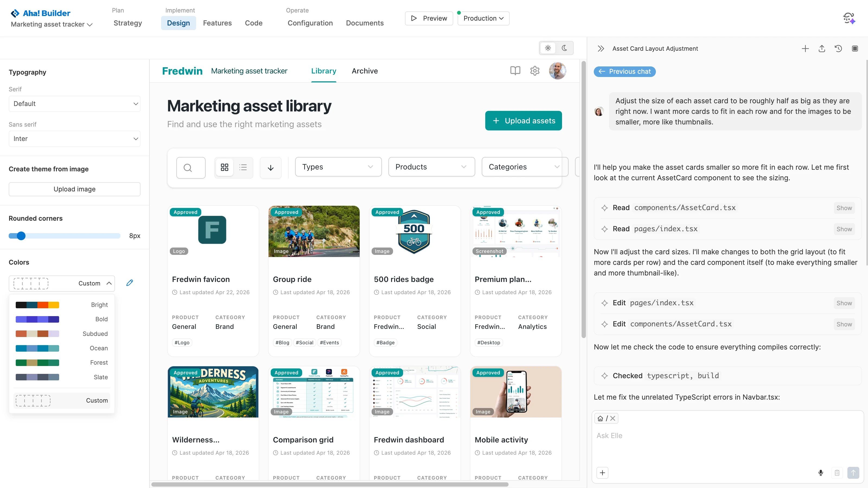Switch to grid view layout

pos(224,167)
